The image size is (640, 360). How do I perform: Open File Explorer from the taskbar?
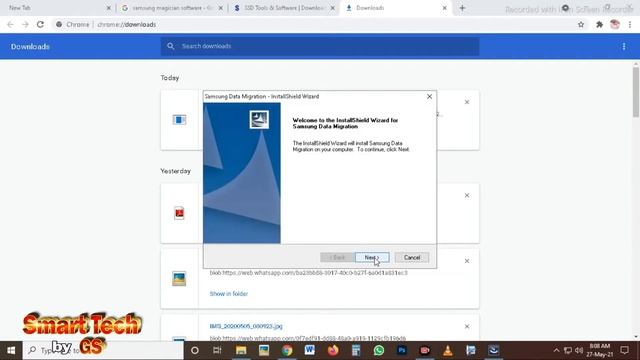[241, 350]
